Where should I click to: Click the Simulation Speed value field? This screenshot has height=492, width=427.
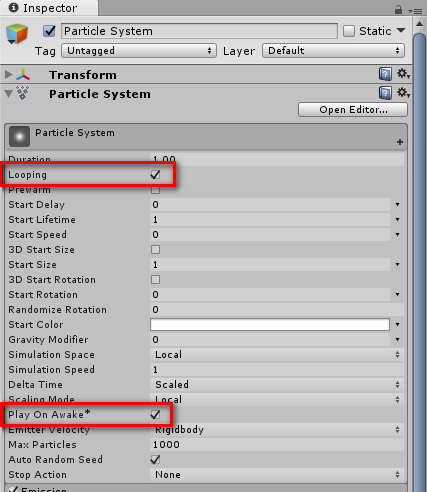(x=277, y=370)
